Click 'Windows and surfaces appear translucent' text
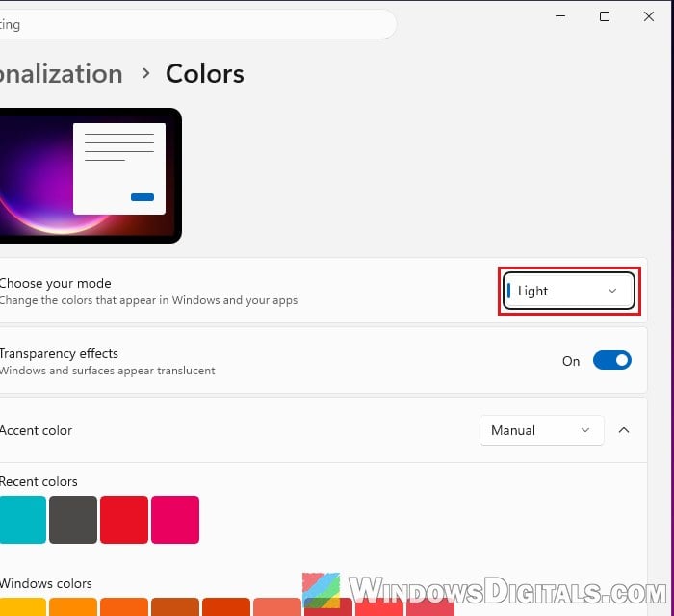674x616 pixels. point(107,371)
